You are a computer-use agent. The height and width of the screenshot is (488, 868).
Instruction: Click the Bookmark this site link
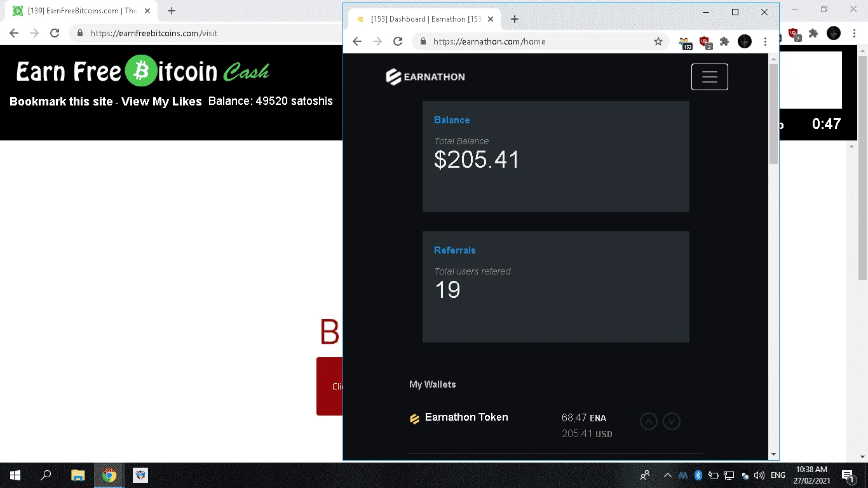click(x=61, y=102)
